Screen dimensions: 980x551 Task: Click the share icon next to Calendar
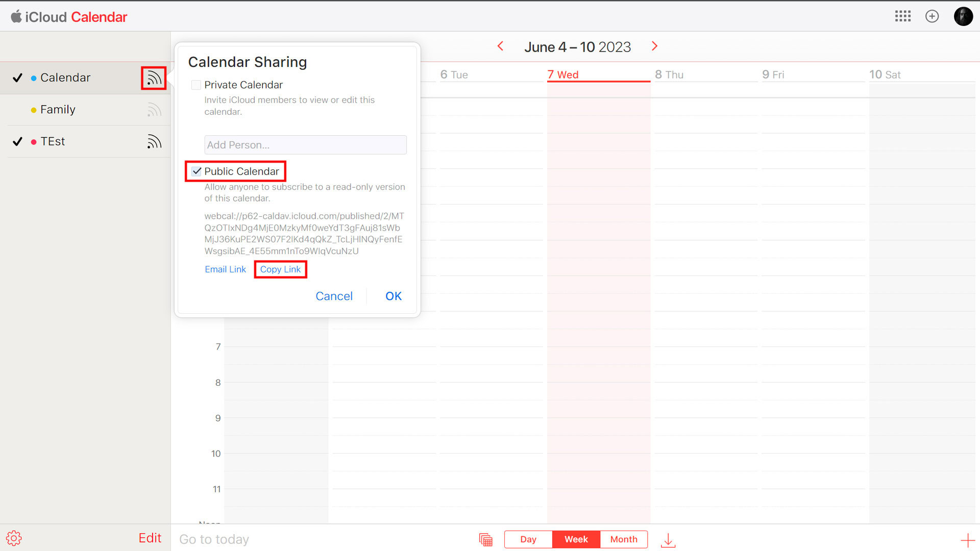click(x=154, y=78)
